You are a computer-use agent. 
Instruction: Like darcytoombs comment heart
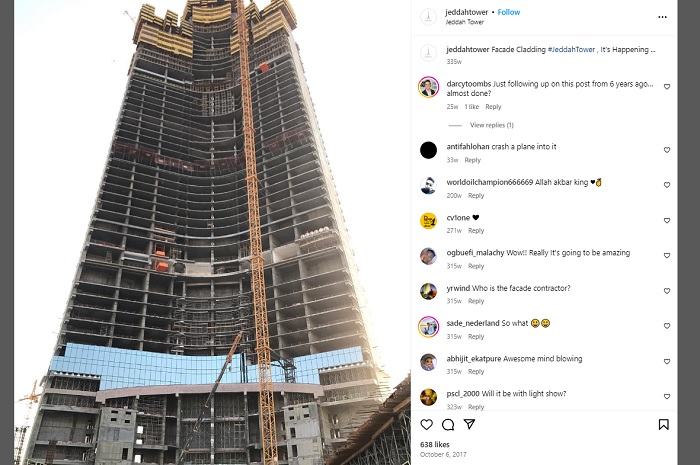pos(667,87)
